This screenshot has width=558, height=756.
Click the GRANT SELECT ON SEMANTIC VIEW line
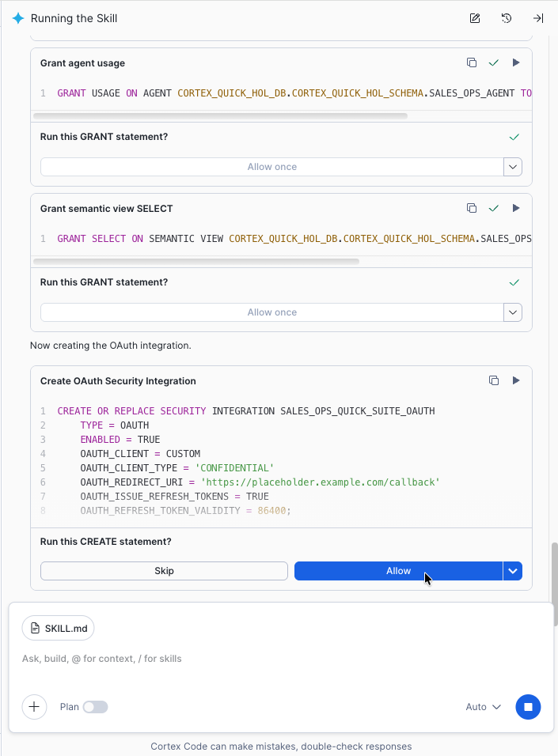(x=294, y=239)
